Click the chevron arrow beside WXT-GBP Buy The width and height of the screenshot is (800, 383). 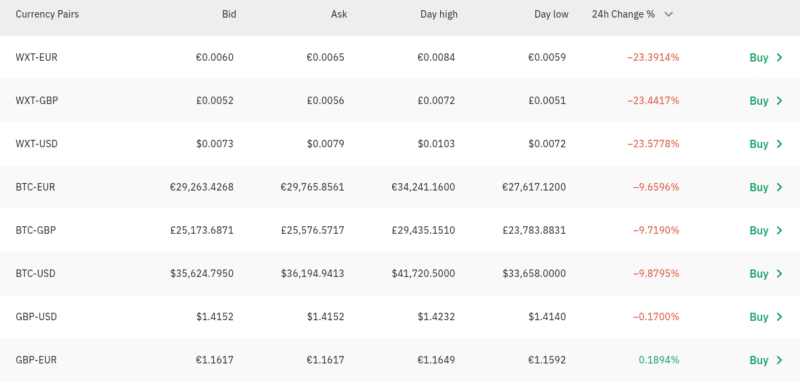[779, 101]
